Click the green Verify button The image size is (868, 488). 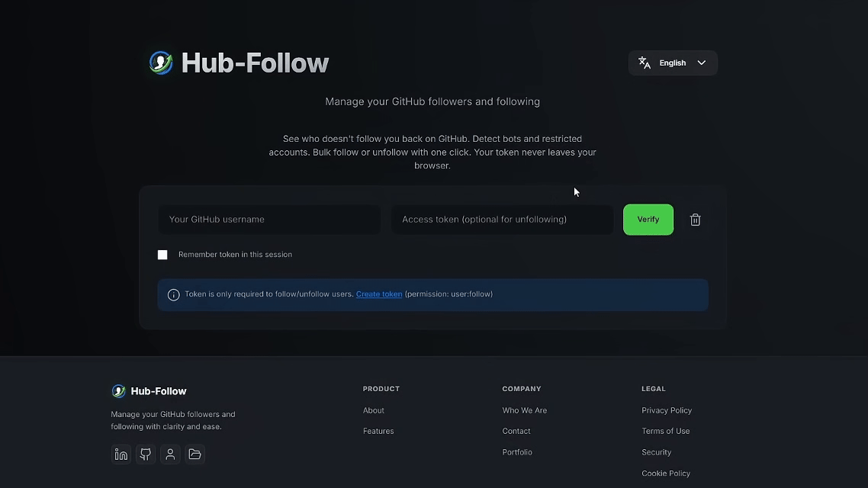[648, 220]
